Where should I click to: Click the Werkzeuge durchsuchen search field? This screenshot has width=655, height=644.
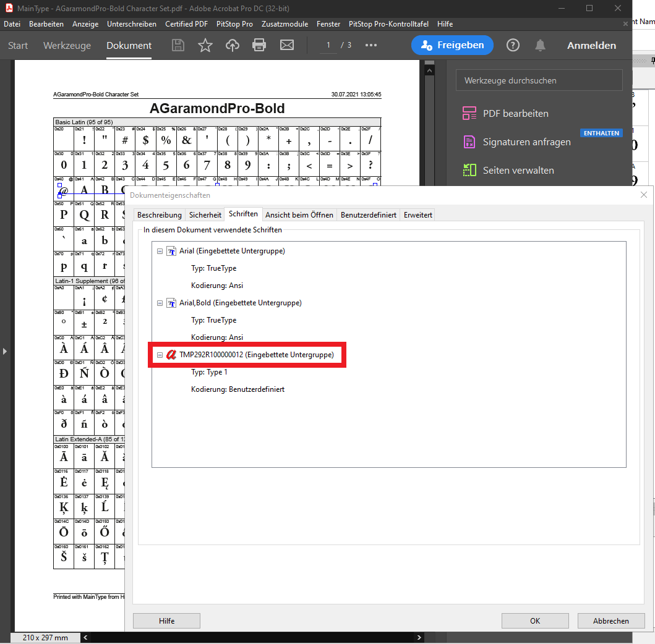(539, 80)
